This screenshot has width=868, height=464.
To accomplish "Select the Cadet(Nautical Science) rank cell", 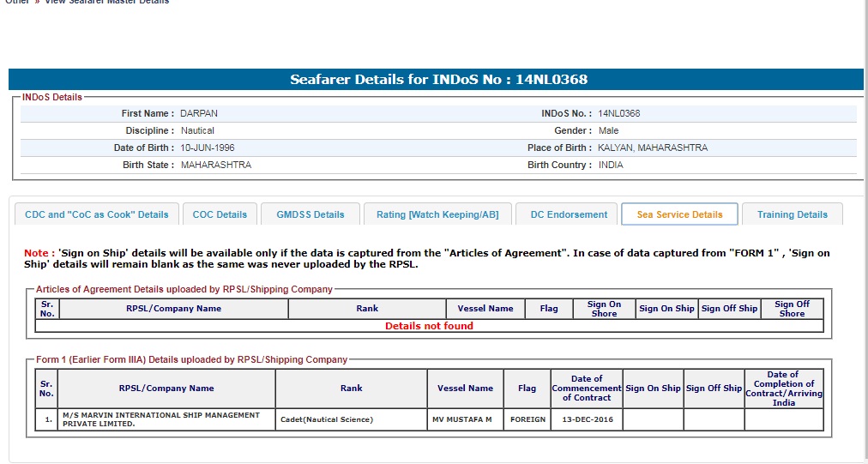I will click(327, 419).
